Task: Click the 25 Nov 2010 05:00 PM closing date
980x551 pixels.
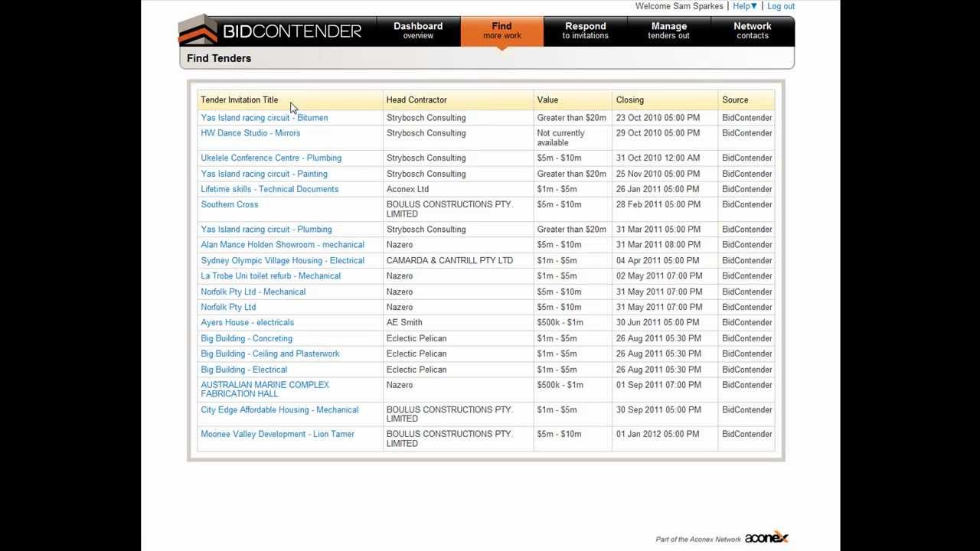Action: (658, 174)
